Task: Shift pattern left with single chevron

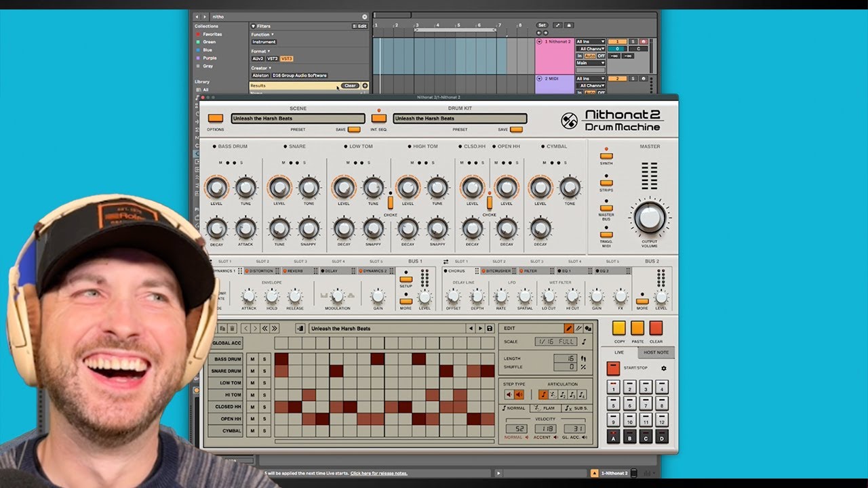Action: click(246, 328)
